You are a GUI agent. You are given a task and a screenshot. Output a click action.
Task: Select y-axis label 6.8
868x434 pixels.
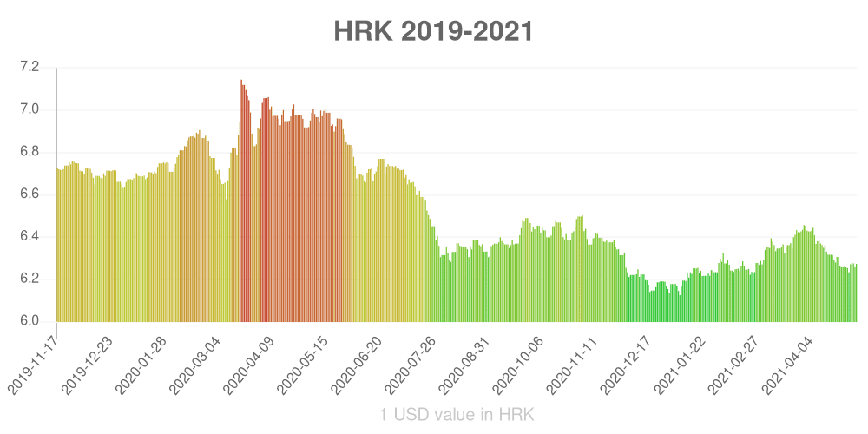[30, 152]
